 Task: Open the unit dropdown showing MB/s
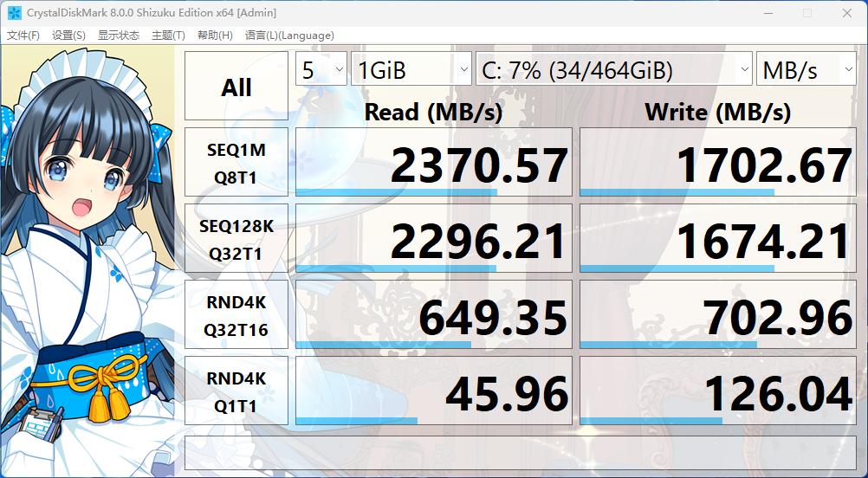click(806, 68)
